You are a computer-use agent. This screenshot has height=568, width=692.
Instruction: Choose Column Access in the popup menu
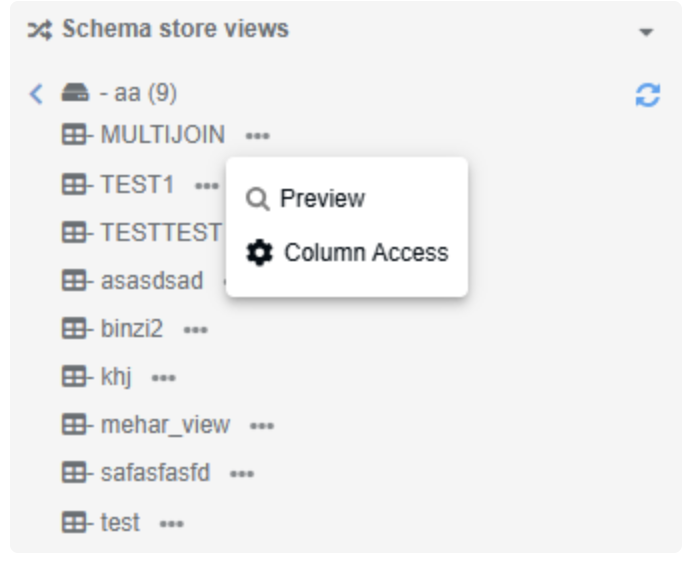point(366,253)
